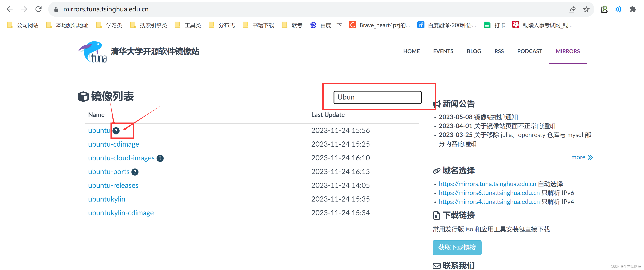Click the blue sound wave extension icon
The width and height of the screenshot is (644, 270).
tap(618, 9)
